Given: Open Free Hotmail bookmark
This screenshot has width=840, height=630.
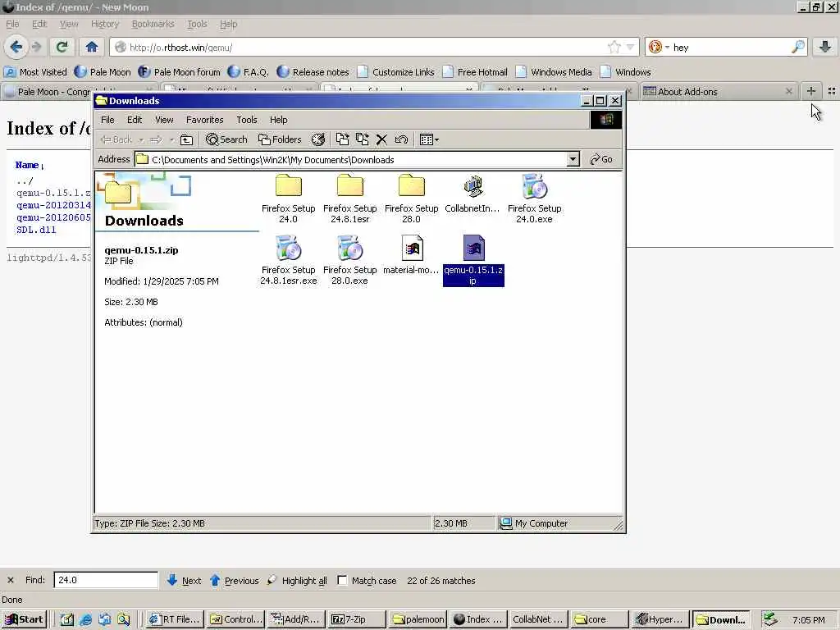Looking at the screenshot, I should tap(475, 72).
